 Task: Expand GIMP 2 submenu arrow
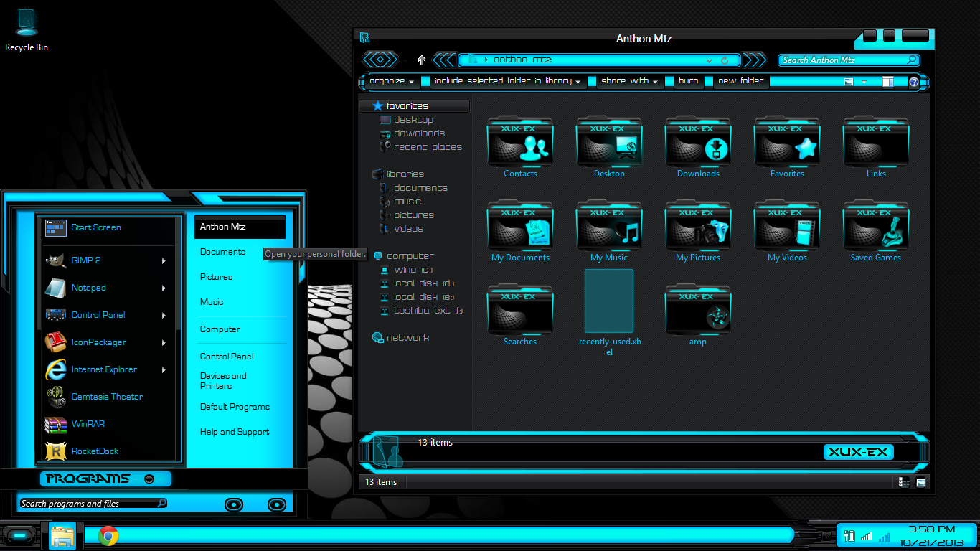click(x=164, y=260)
